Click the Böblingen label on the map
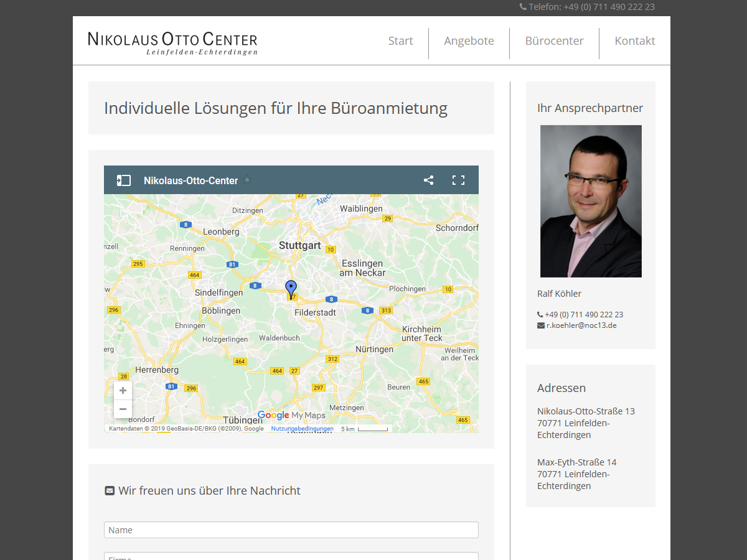The height and width of the screenshot is (560, 747). [221, 310]
